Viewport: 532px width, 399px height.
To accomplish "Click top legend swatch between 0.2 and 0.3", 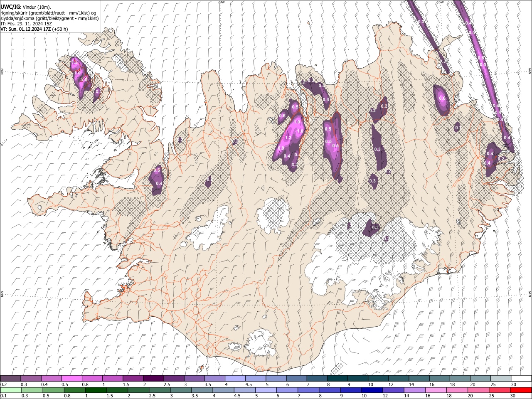I will tap(10, 379).
